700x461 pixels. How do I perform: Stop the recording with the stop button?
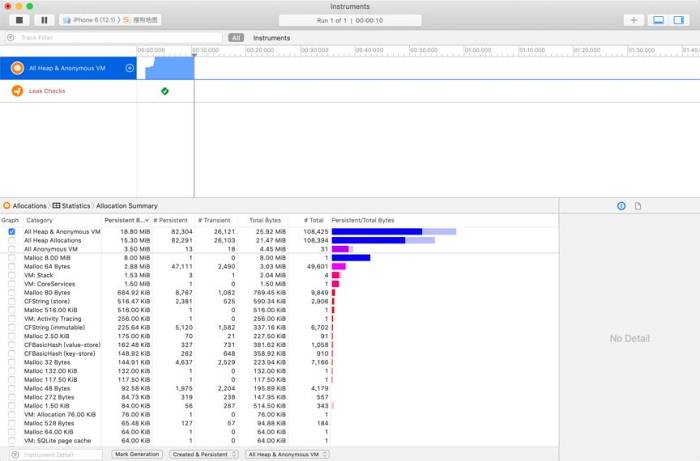click(x=19, y=20)
